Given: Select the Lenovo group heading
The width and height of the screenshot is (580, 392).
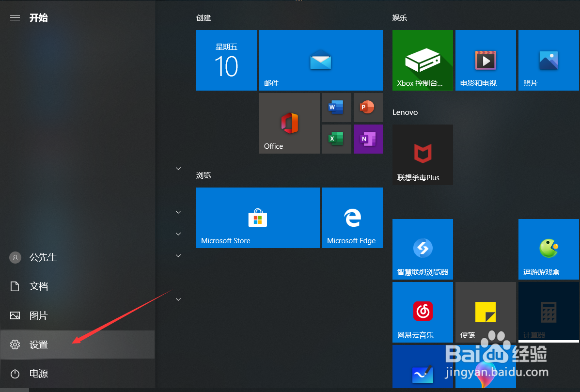Looking at the screenshot, I should (x=405, y=112).
